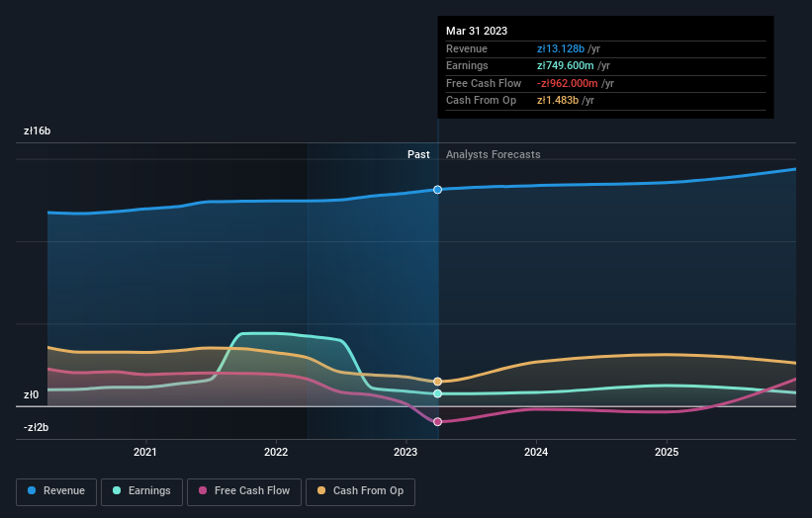Screen dimensions: 812x518
Task: Click the Free Cash Flow tooltip row label
Action: tap(484, 83)
